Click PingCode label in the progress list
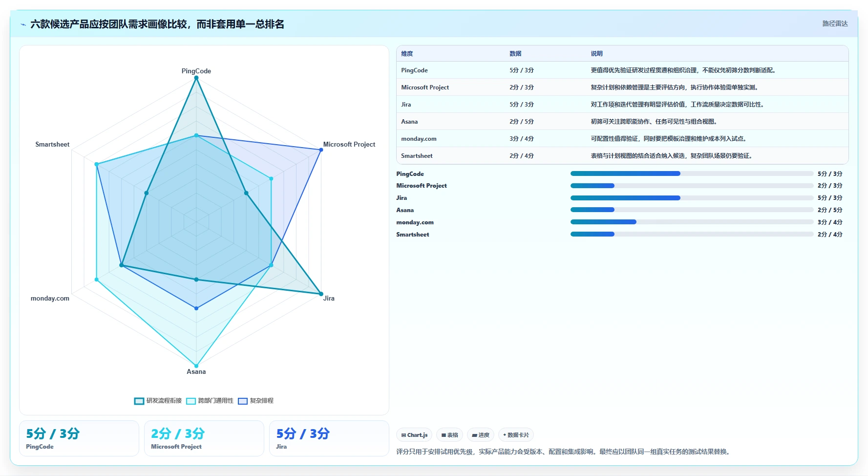The height and width of the screenshot is (476, 868). pyautogui.click(x=410, y=174)
